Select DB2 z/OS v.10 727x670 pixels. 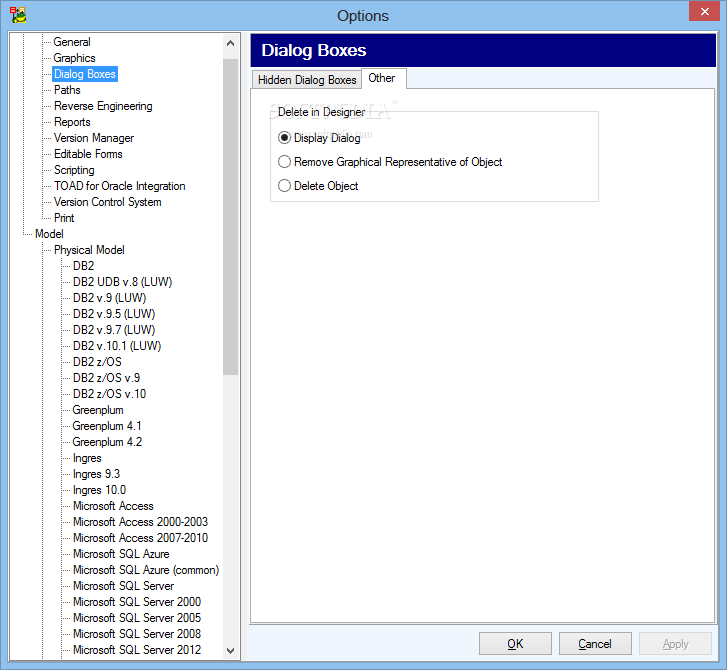109,394
